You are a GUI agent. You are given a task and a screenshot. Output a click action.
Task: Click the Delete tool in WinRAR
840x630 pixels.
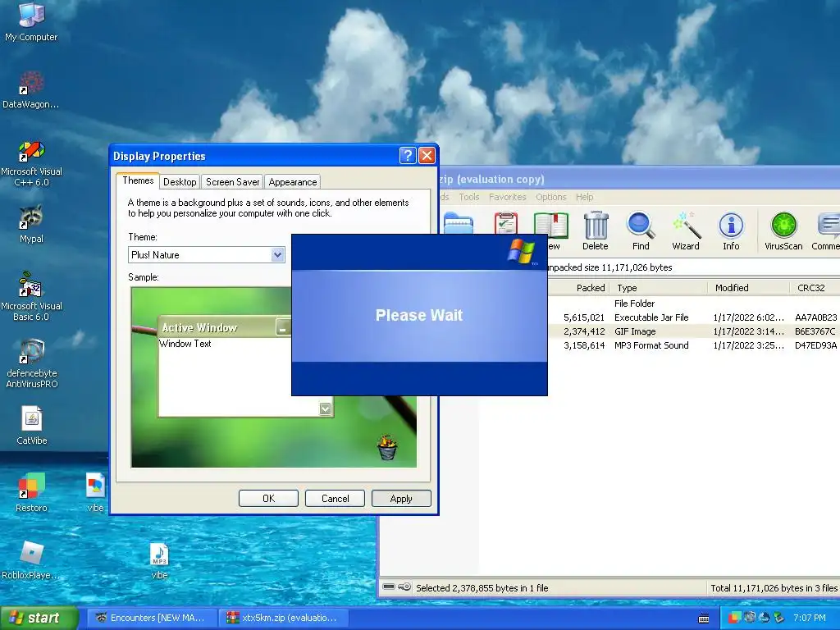(x=596, y=231)
